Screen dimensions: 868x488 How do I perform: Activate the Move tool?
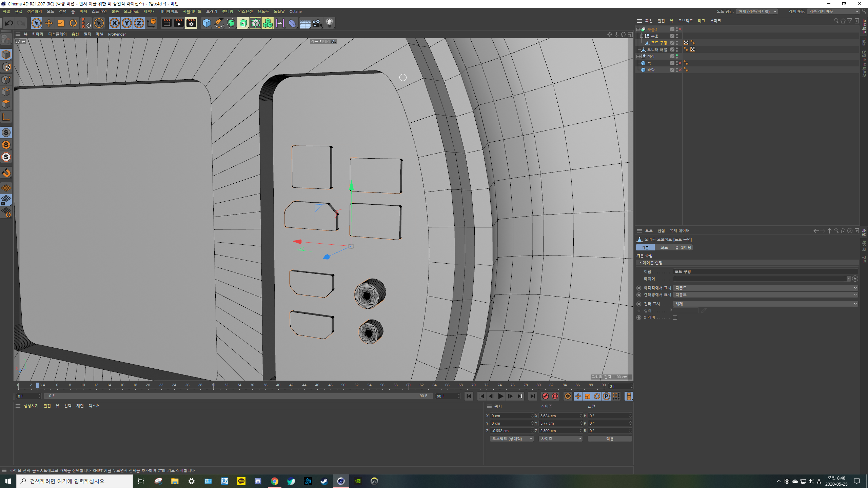coord(49,23)
